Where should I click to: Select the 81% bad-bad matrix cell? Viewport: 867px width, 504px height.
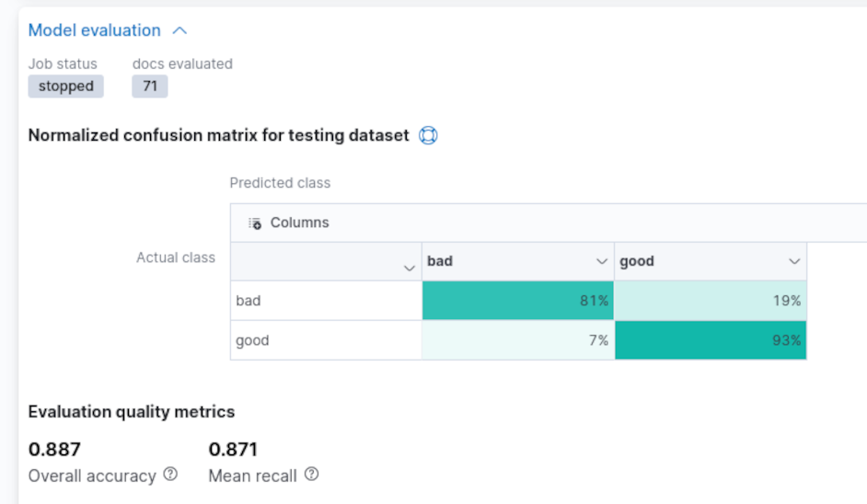point(518,301)
